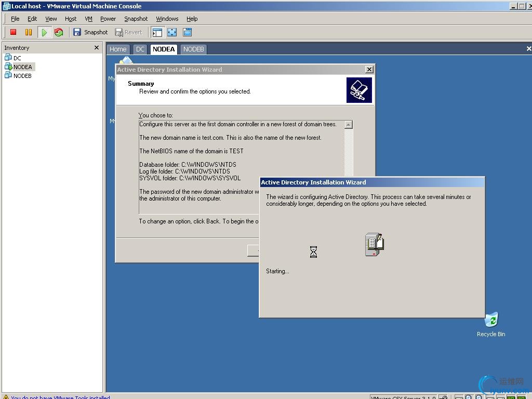Image resolution: width=532 pixels, height=399 pixels.
Task: Select the NODEA tab
Action: click(x=164, y=49)
